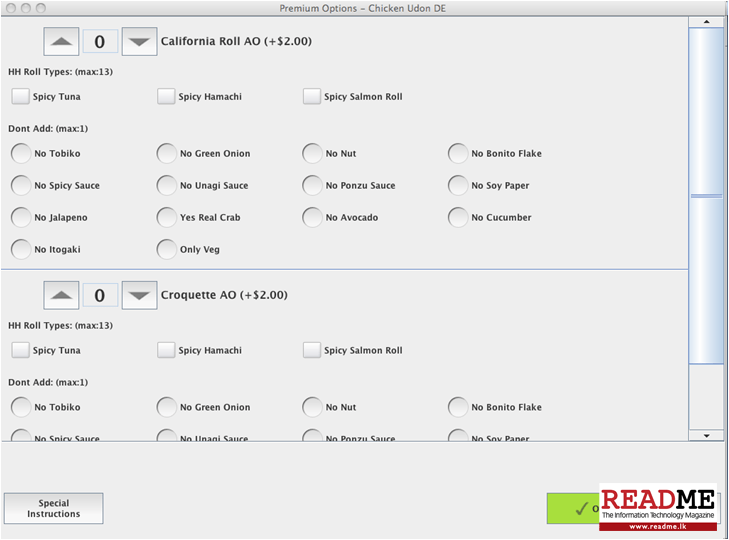
Task: Open the Special Instructions dialog
Action: click(x=54, y=508)
